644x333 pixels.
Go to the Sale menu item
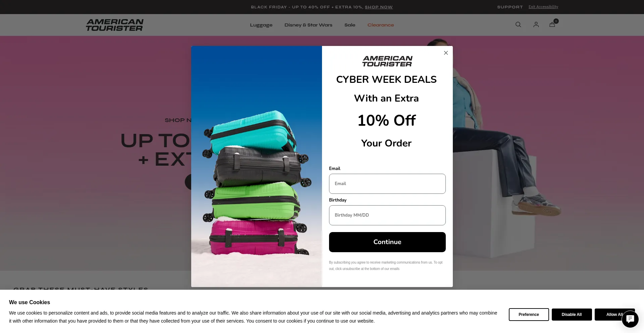click(350, 25)
